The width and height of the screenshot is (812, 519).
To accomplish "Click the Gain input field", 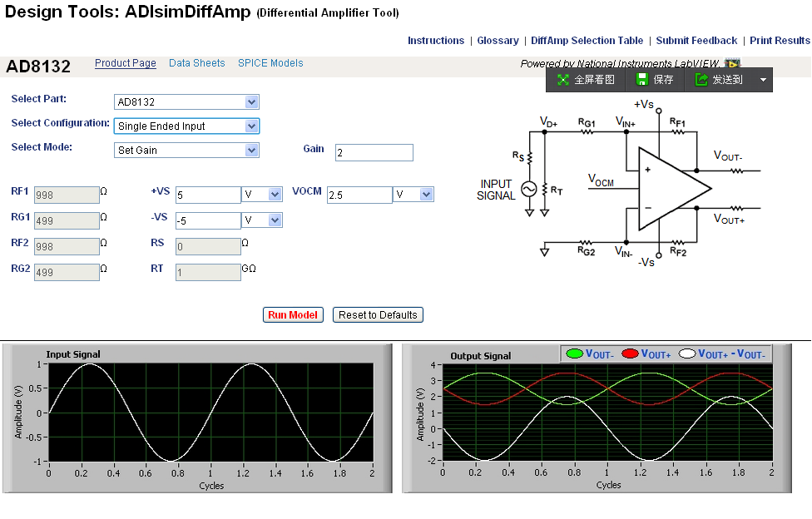I will pyautogui.click(x=374, y=153).
